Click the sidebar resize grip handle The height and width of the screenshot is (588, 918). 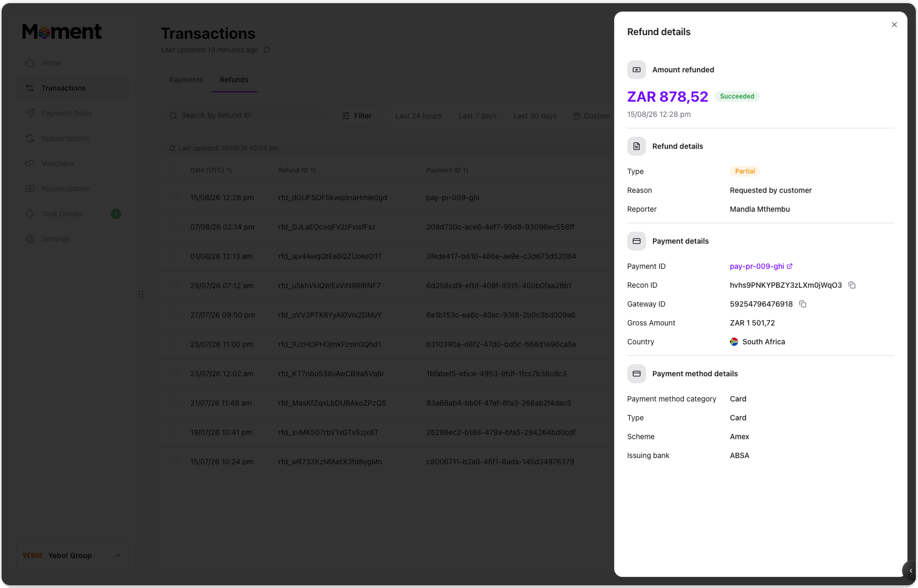point(141,295)
